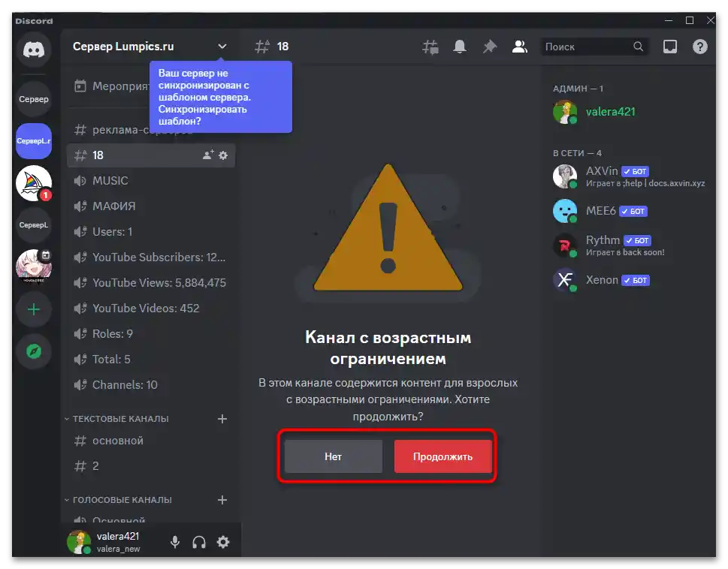Open notification settings bell icon
Viewport: 728px width, 569px height.
(x=460, y=47)
